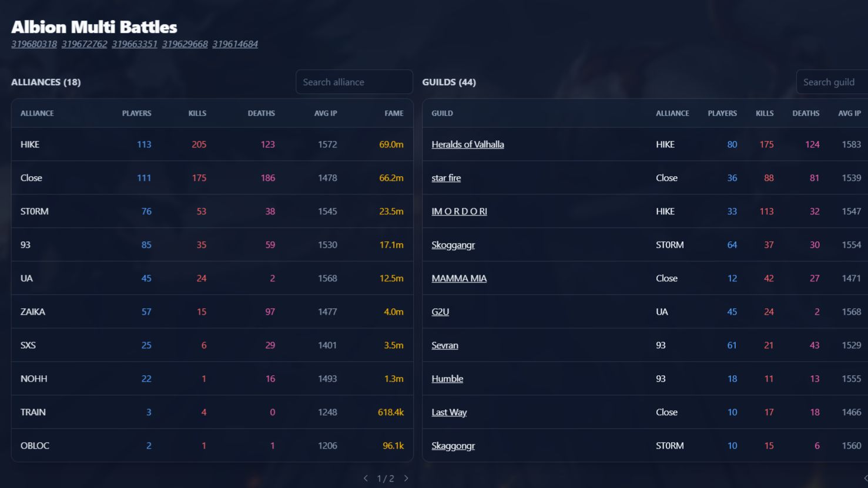Click the Albion Multi Battles title
The height and width of the screenshot is (488, 868).
tap(94, 27)
